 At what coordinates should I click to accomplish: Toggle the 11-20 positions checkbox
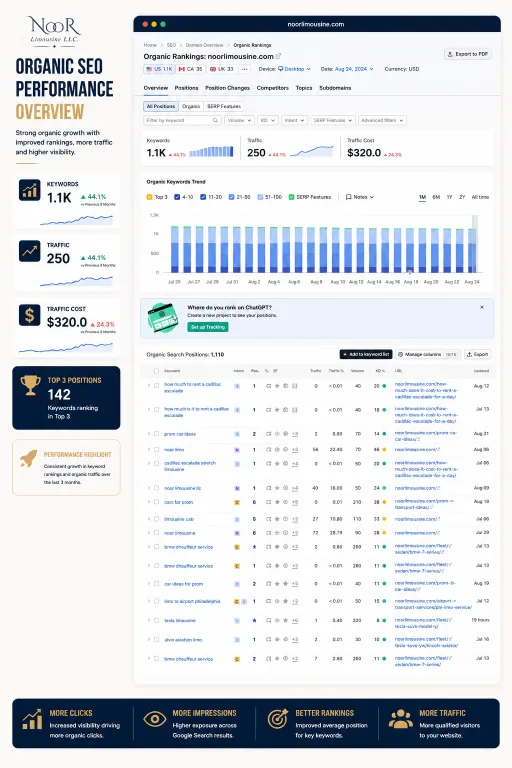click(203, 197)
